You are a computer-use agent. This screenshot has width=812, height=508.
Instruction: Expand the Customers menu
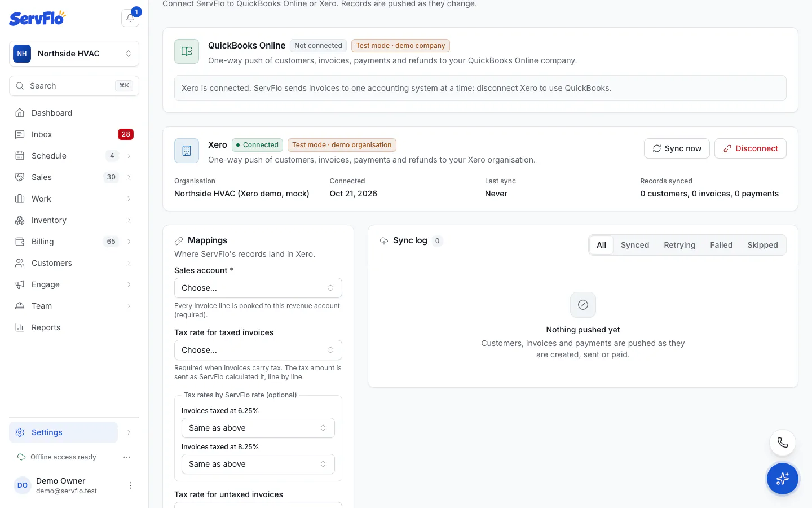pyautogui.click(x=129, y=263)
